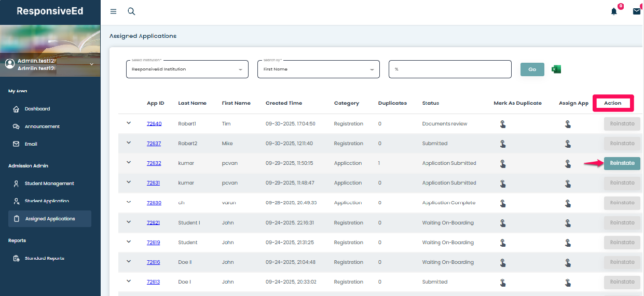The image size is (644, 296).
Task: Mark application 72640 as duplicate
Action: point(502,124)
